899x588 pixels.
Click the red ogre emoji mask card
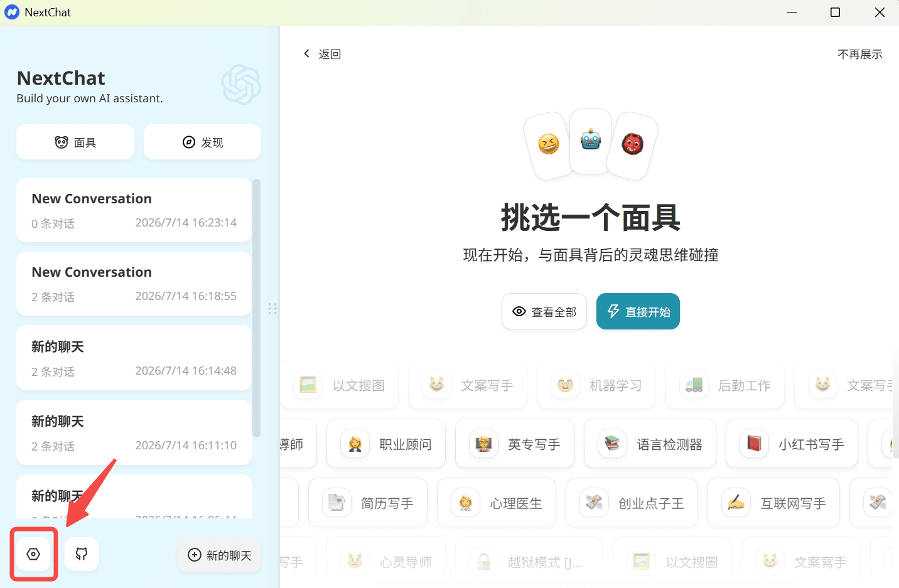(633, 145)
